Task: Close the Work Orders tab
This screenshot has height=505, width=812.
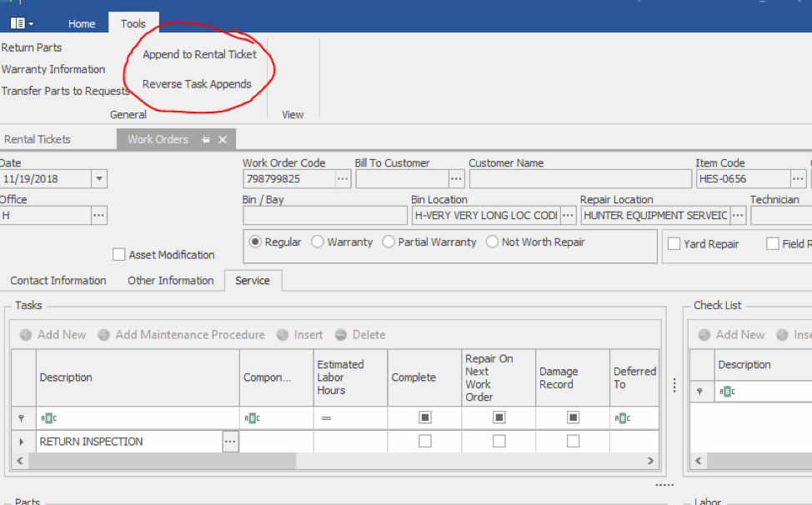Action: pos(223,140)
